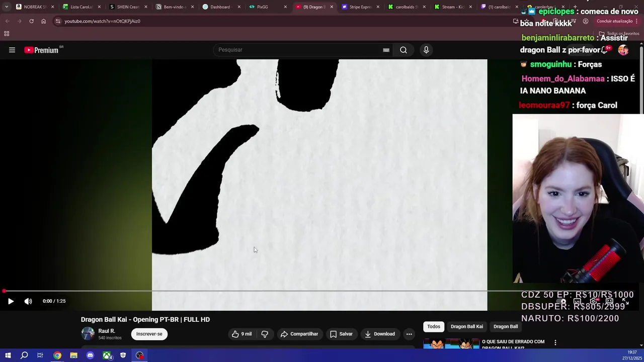The image size is (644, 362).
Task: Open the browser home button
Action: [43, 21]
